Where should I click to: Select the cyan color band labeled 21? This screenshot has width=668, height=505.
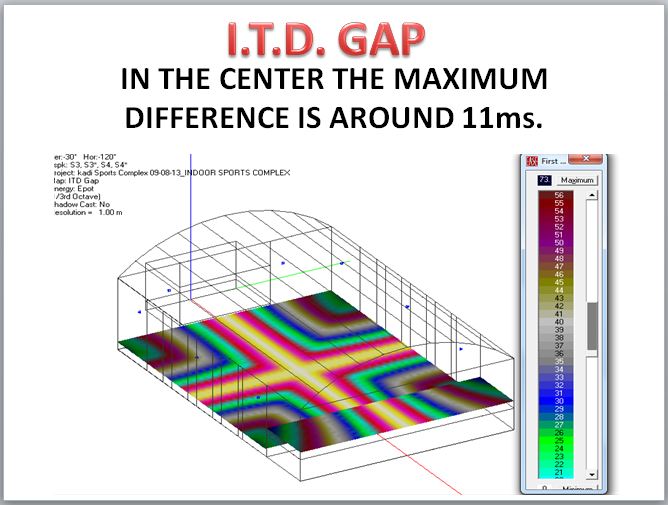(556, 472)
